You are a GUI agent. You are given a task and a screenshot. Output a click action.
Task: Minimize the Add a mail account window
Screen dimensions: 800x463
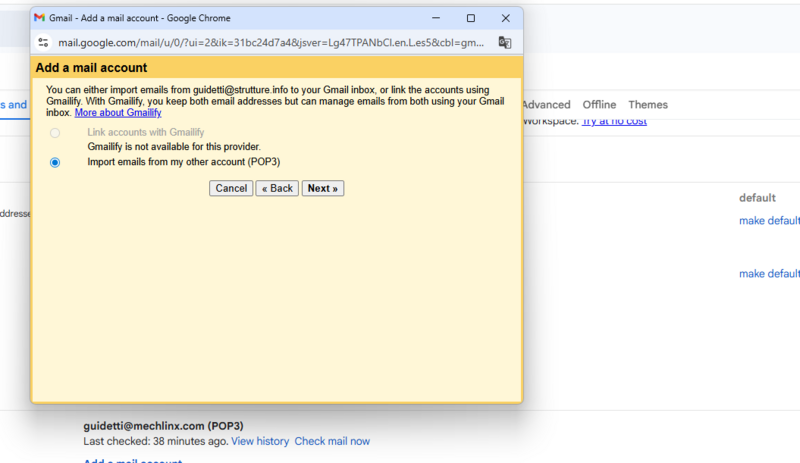tap(436, 18)
